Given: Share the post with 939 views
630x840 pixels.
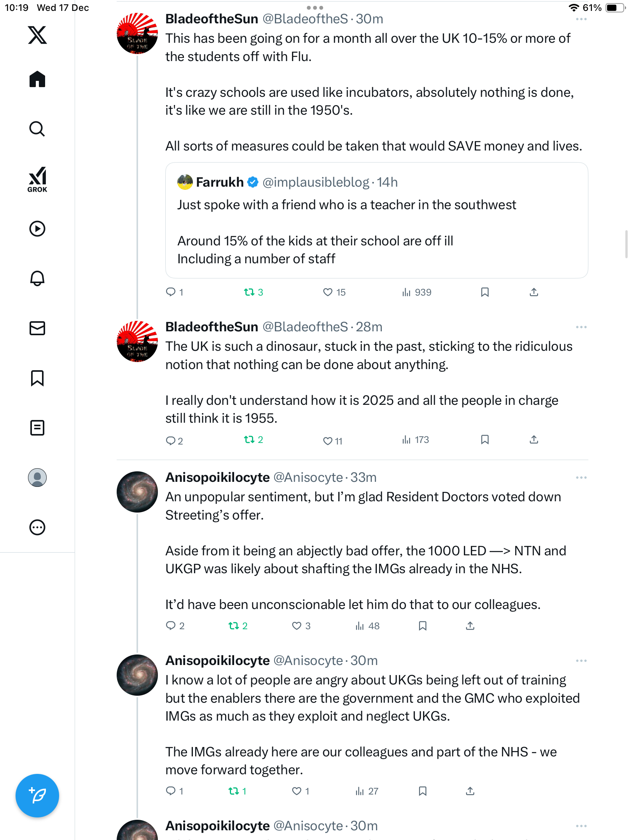Looking at the screenshot, I should [x=534, y=292].
